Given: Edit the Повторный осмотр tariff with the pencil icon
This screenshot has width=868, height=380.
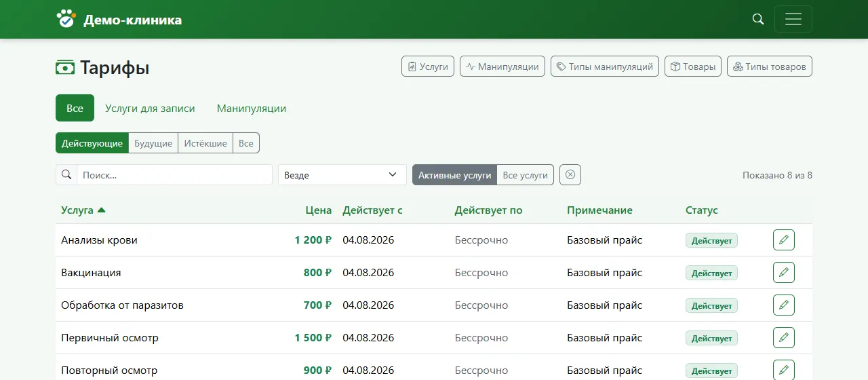Looking at the screenshot, I should pyautogui.click(x=784, y=370).
